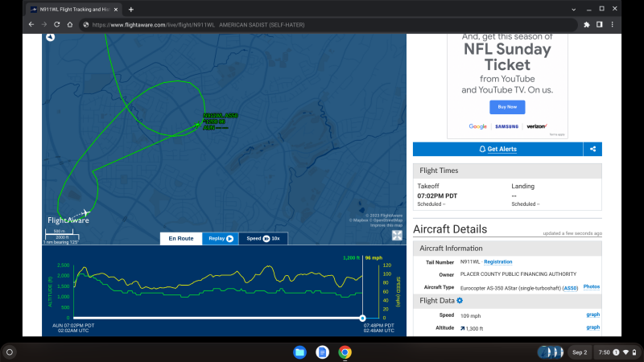The image size is (644, 362).
Task: Click the share icon beside Get Alerts
Action: (x=592, y=149)
